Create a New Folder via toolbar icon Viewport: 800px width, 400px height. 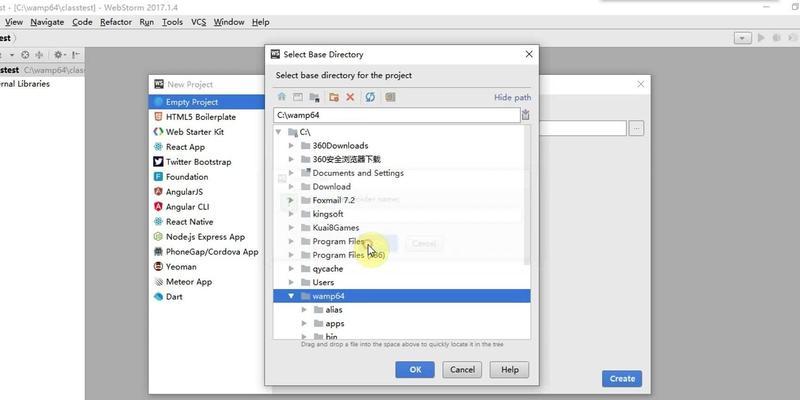[334, 97]
